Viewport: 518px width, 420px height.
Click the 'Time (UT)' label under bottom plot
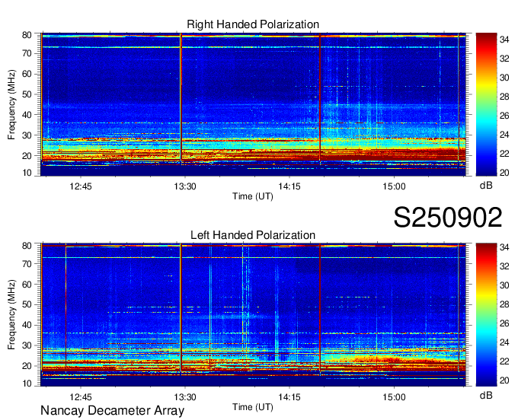tap(253, 407)
